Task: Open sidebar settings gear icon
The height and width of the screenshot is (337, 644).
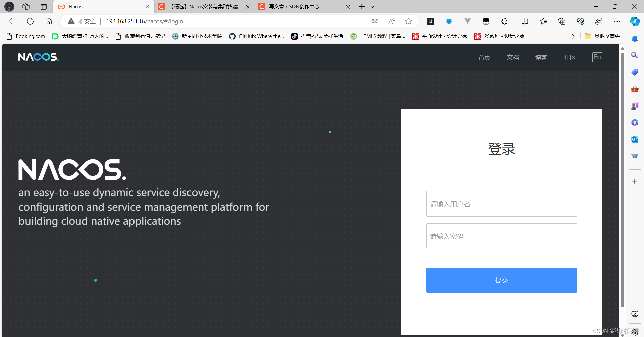Action: click(635, 333)
